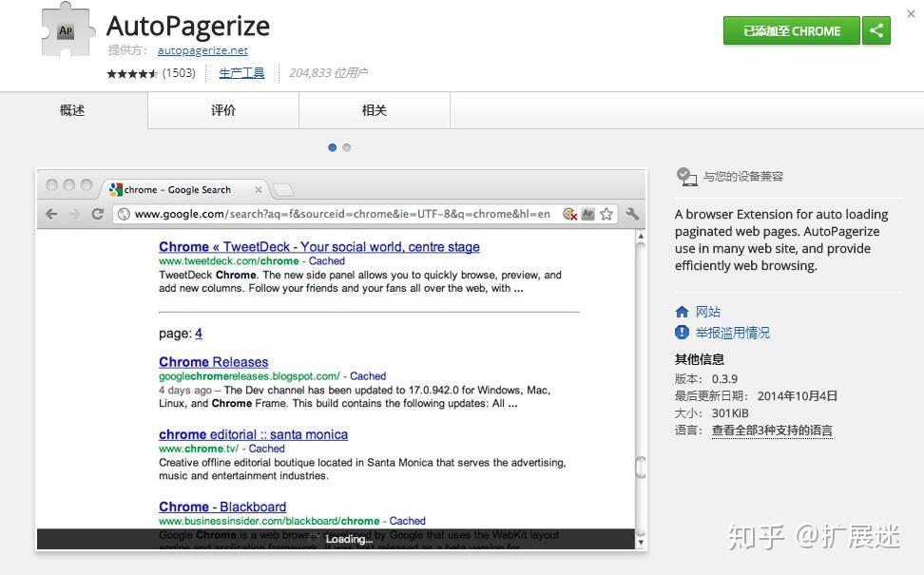This screenshot has height=575, width=924.
Task: Open the autopagerize.net developer link
Action: pos(202,50)
